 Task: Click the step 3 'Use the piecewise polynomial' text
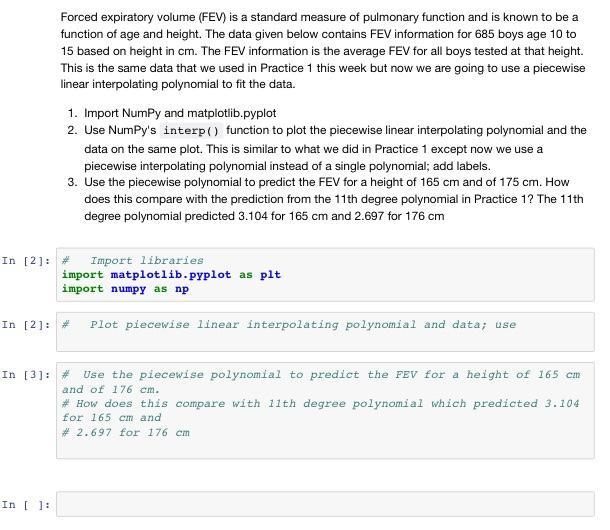point(334,199)
